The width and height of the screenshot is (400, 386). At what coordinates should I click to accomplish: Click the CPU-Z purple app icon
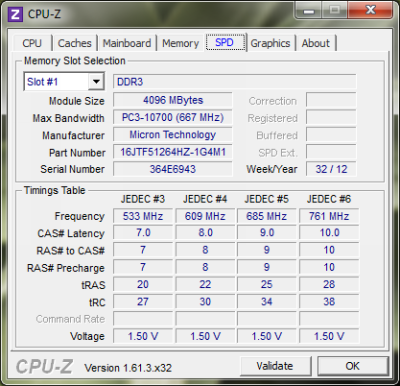click(x=15, y=14)
